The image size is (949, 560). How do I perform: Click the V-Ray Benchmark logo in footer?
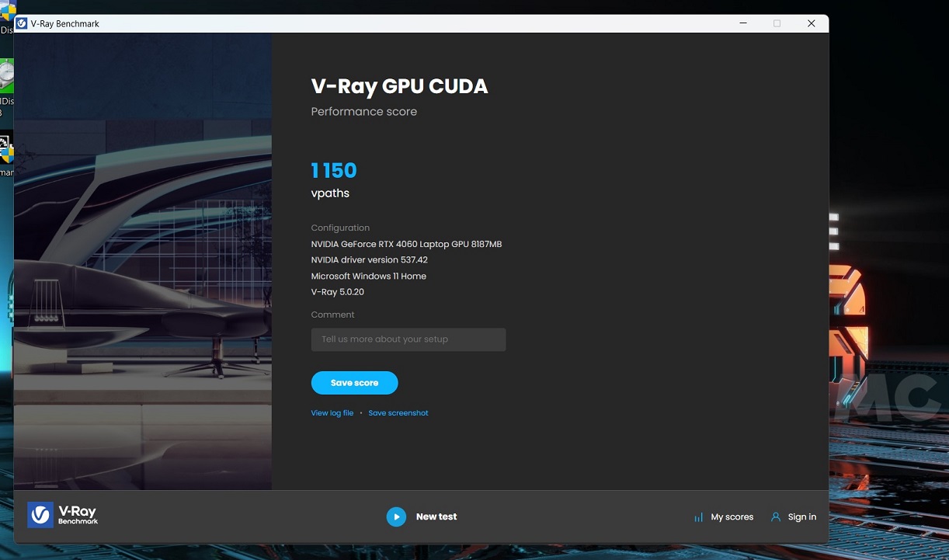pyautogui.click(x=63, y=514)
